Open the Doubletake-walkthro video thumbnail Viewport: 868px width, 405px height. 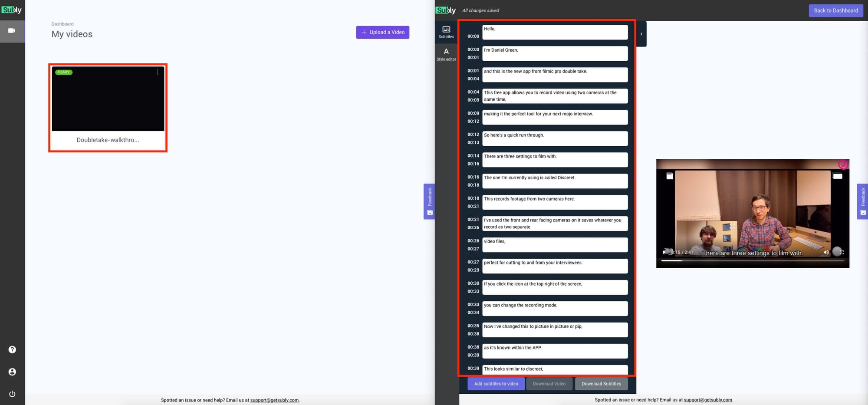108,99
